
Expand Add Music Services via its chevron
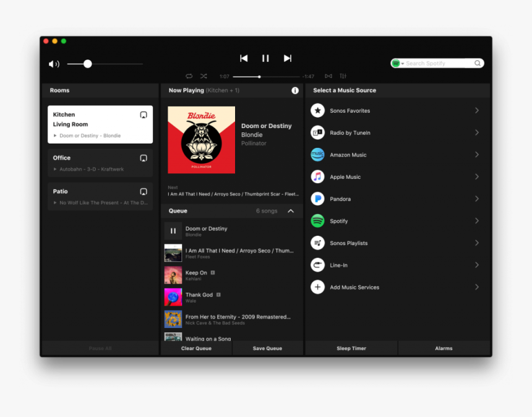tap(477, 287)
